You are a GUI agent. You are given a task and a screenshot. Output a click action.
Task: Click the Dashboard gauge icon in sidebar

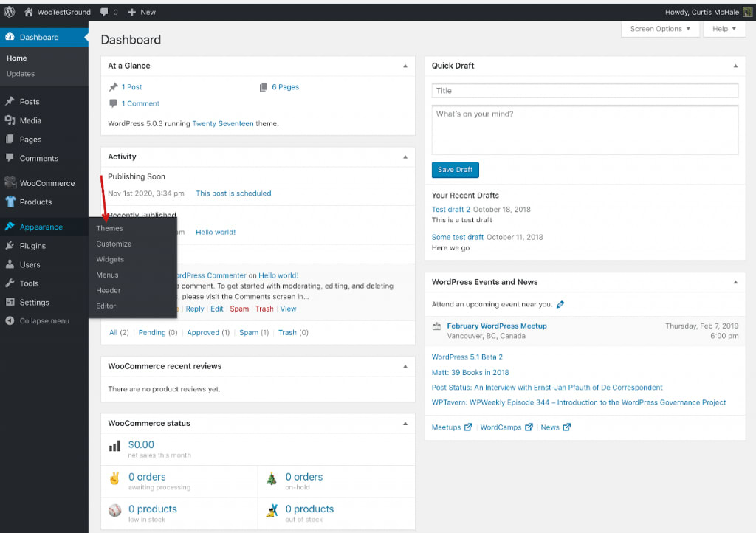click(10, 37)
